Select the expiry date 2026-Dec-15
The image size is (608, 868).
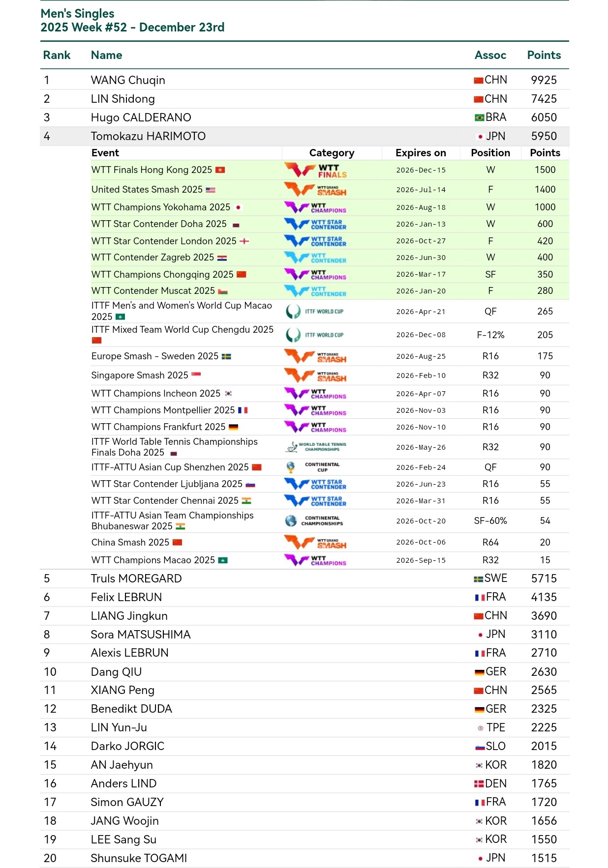(x=421, y=170)
